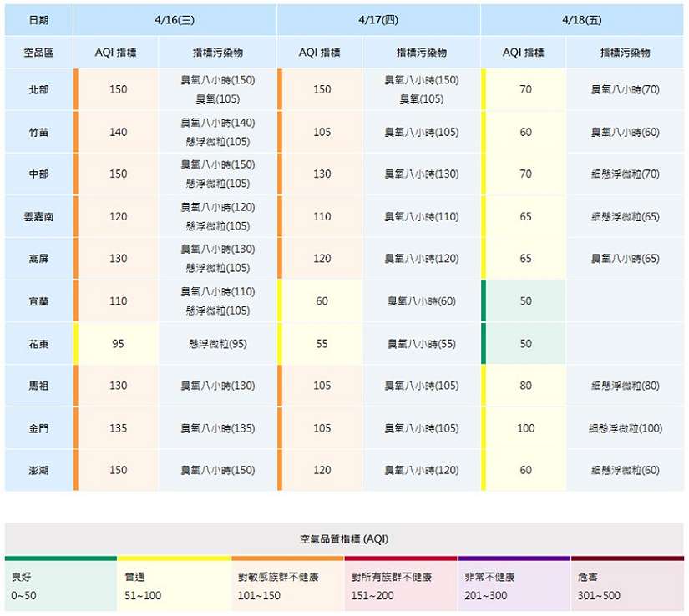Click the 日期 header cell
689x616 pixels.
click(x=38, y=19)
